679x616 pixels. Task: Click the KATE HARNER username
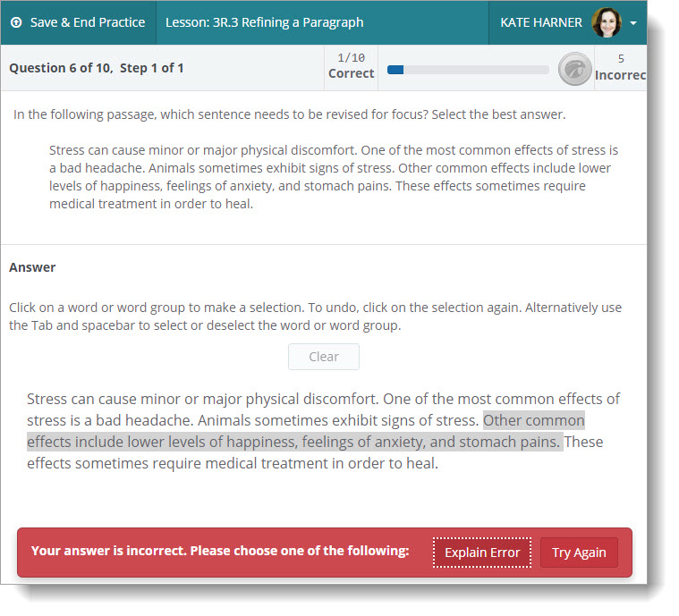[540, 22]
